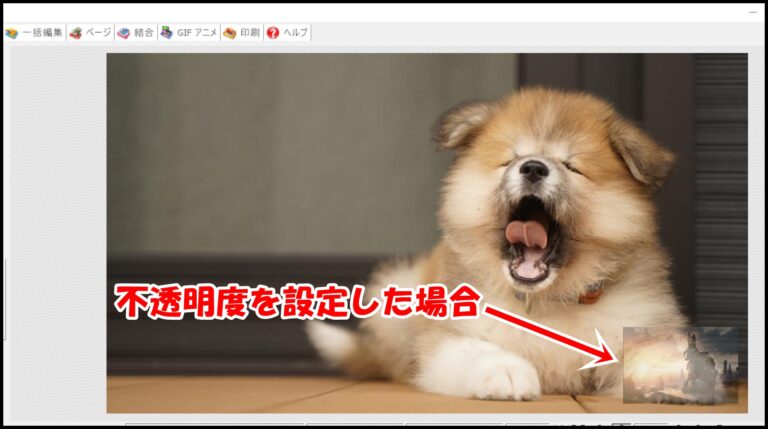Open the 印刷 print tool

tap(241, 33)
